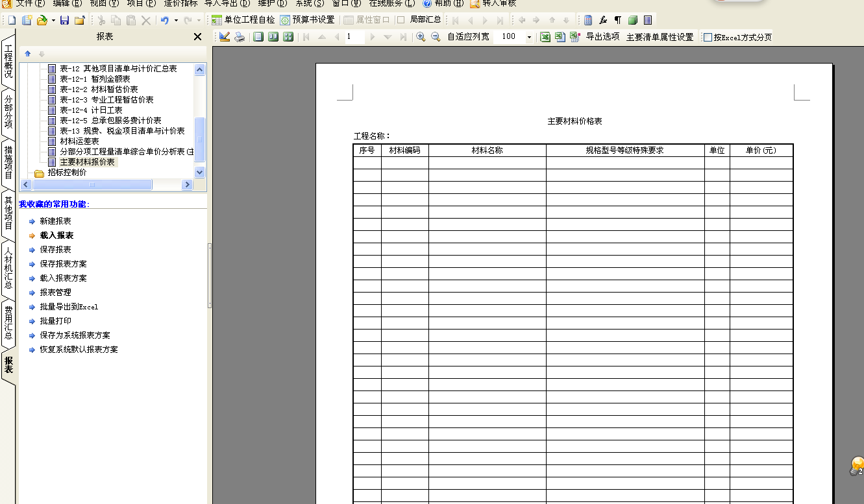Expand the Undo history dropdown arrow
Viewport: 864px width, 504px height.
[x=175, y=20]
